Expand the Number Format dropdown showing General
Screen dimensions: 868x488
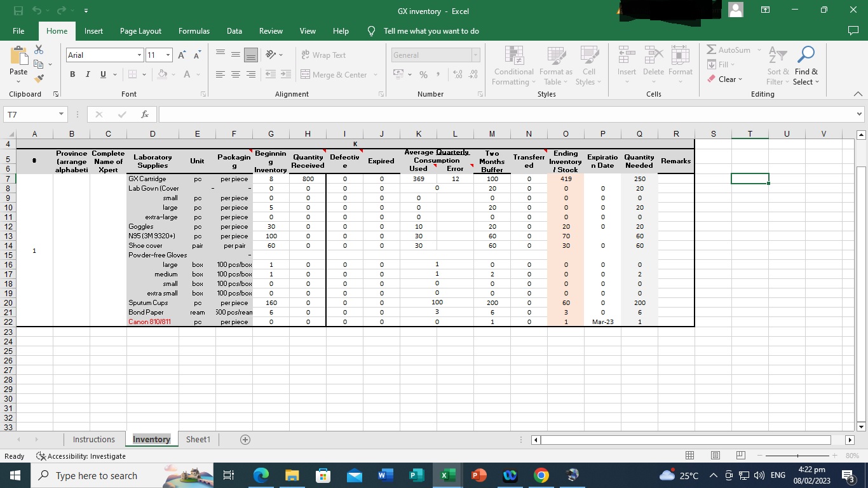click(x=475, y=55)
